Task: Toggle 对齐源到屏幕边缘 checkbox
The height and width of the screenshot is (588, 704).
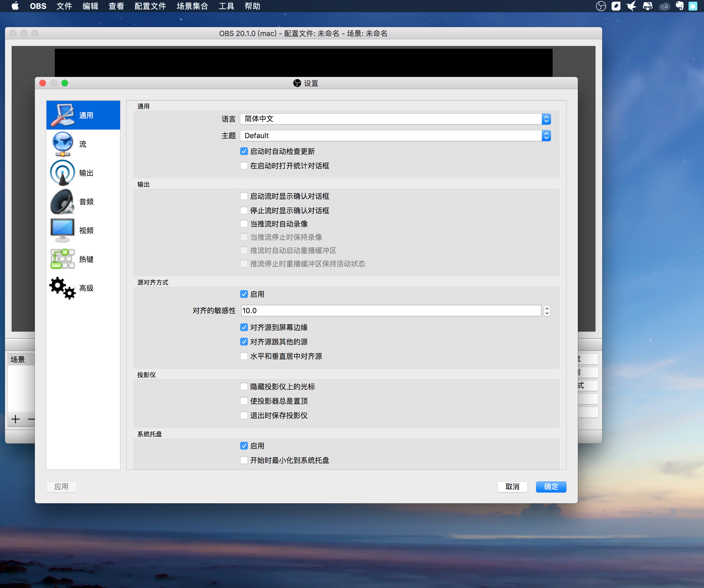Action: [x=244, y=327]
